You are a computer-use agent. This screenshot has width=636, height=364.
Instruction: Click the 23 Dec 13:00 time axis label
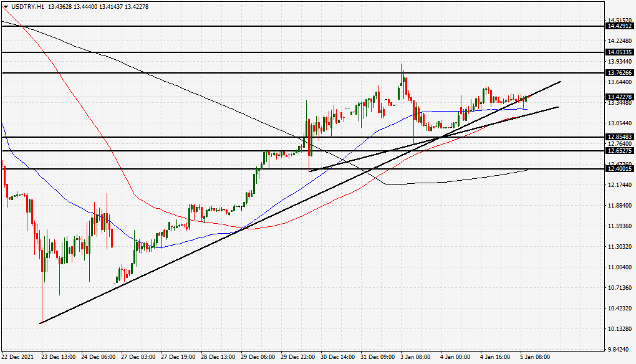point(59,357)
